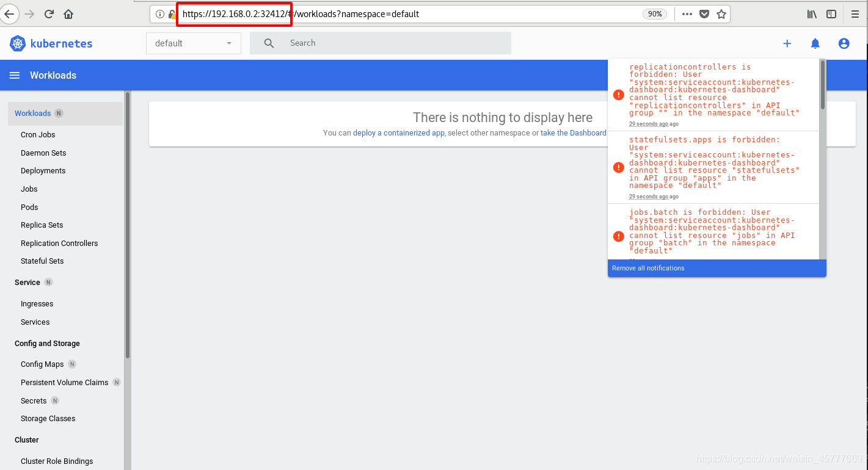Open the default namespace dropdown
Viewport: 868px width, 470px height.
(x=194, y=43)
